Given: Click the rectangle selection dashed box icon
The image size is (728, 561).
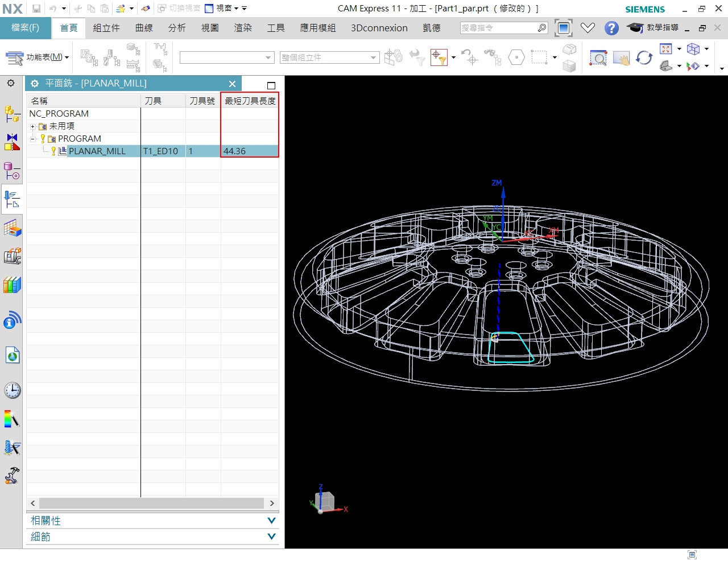Looking at the screenshot, I should [539, 57].
